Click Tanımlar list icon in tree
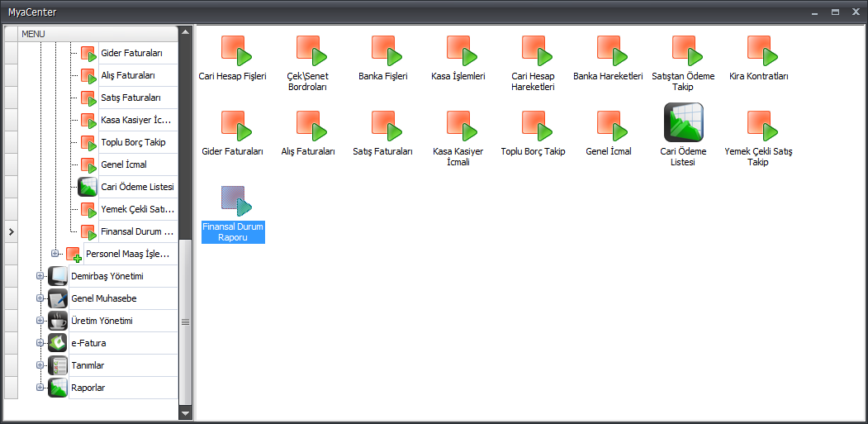The width and height of the screenshot is (868, 424). point(58,365)
